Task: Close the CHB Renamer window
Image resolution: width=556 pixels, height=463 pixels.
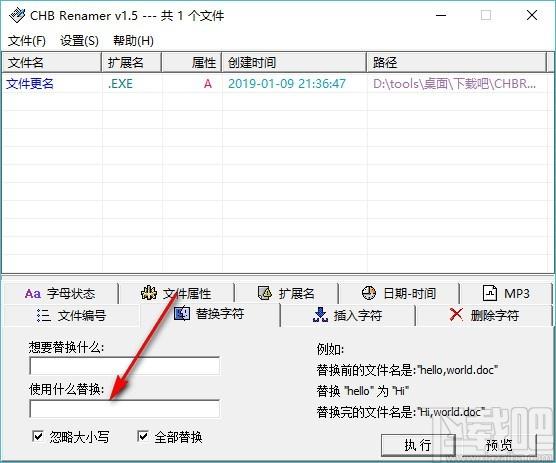Action: point(532,15)
